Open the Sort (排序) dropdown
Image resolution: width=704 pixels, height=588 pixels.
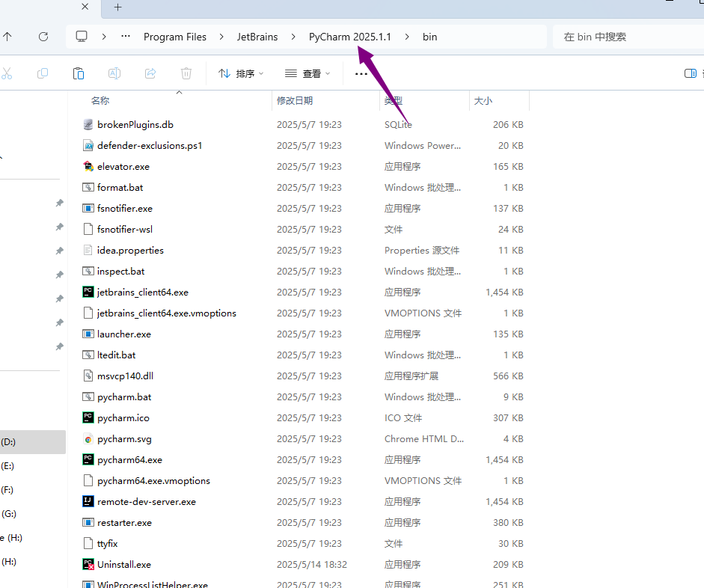241,73
